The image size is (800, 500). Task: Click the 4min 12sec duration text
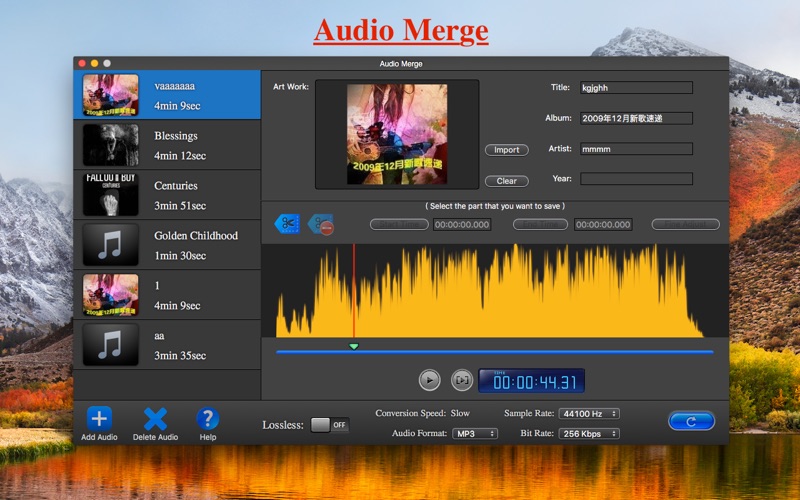click(180, 156)
